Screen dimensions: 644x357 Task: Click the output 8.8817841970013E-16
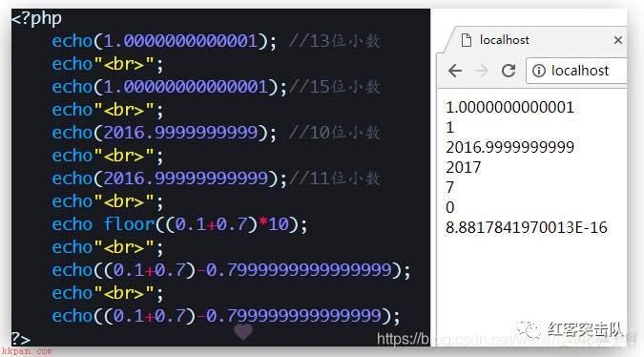526,227
